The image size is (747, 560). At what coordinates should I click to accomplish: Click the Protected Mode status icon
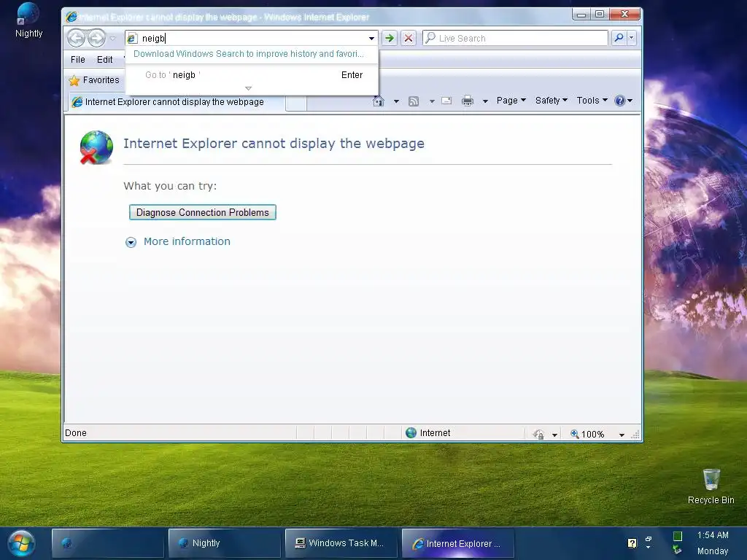click(539, 434)
